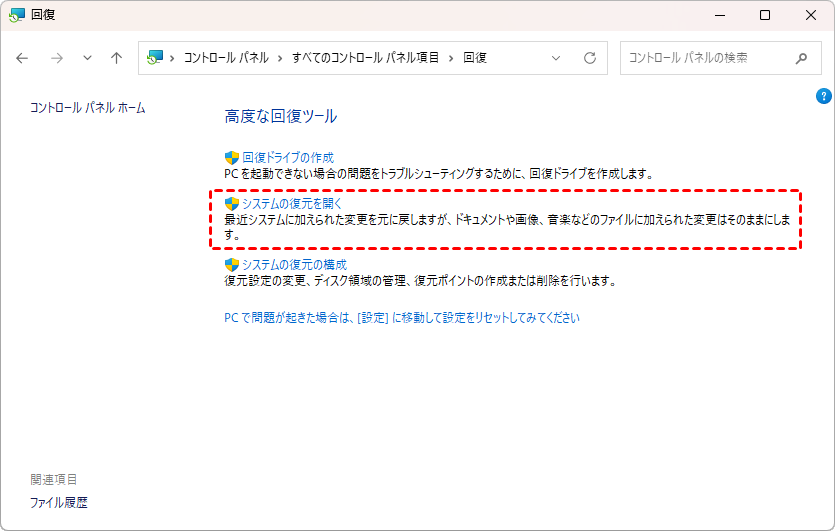Select コントロール パネル breadcrumb
The image size is (835, 531).
point(226,58)
